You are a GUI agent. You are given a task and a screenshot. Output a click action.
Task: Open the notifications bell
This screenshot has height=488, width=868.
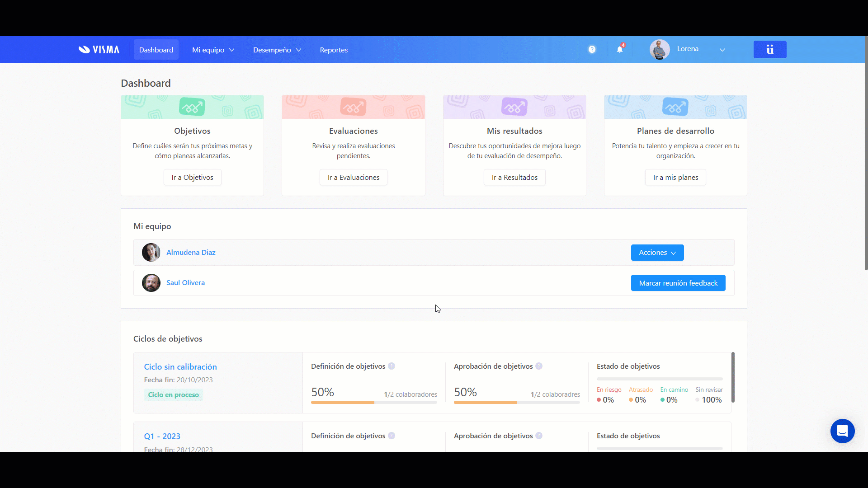(x=620, y=50)
